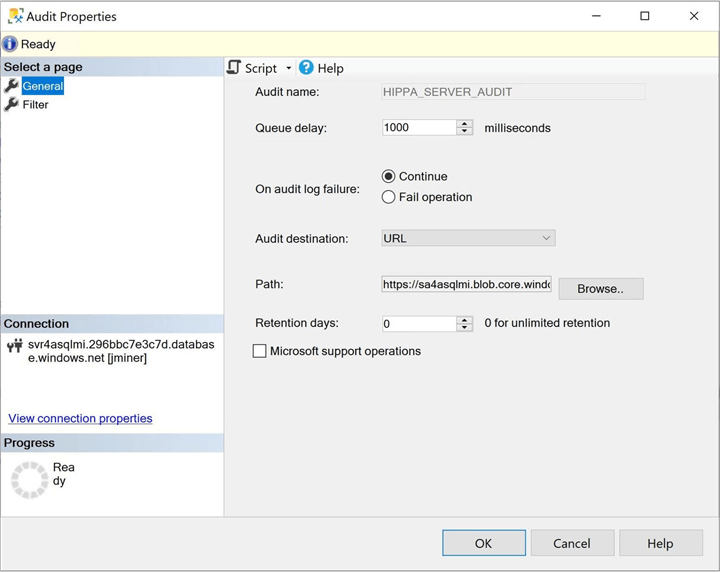Click the Path URL text field
Viewport: 720px width, 572px height.
(x=466, y=284)
